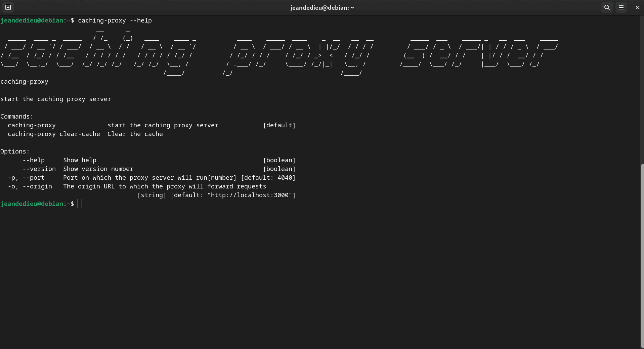The width and height of the screenshot is (644, 349).
Task: Click 'start the caching proxy server' line under title
Action: click(56, 99)
